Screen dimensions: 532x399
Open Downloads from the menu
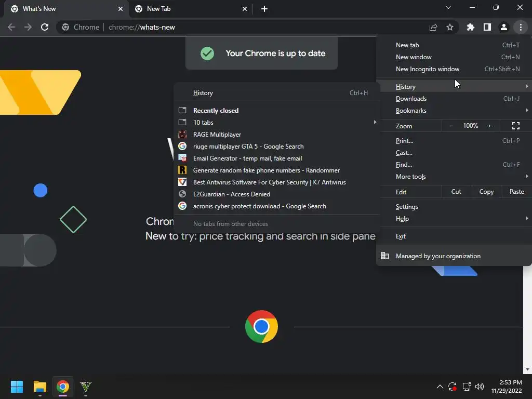click(454, 99)
